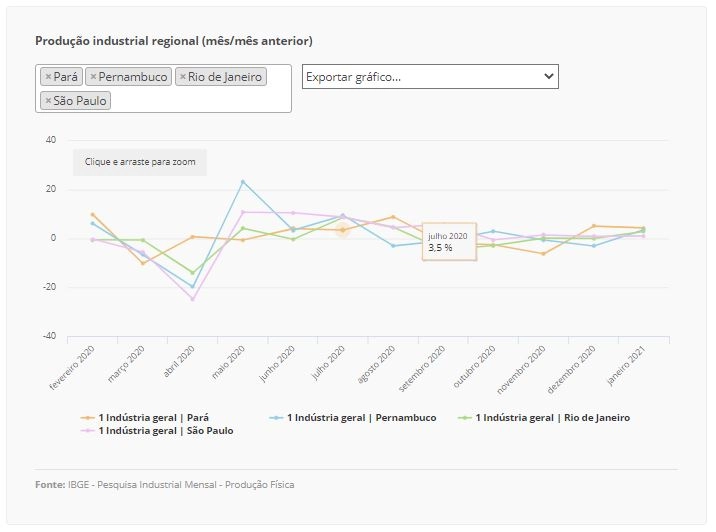Click the blue Pernambuco legend line marker
The width and height of the screenshot is (716, 532).
click(x=276, y=418)
